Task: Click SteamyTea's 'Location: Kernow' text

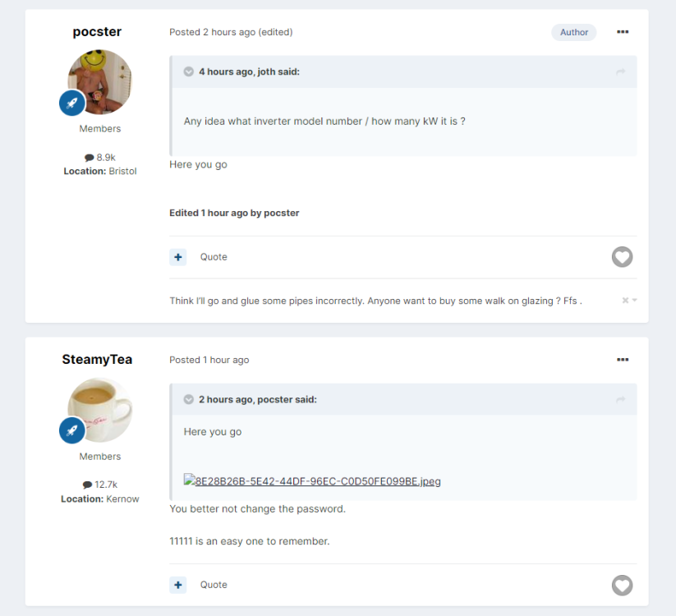Action: pyautogui.click(x=100, y=499)
